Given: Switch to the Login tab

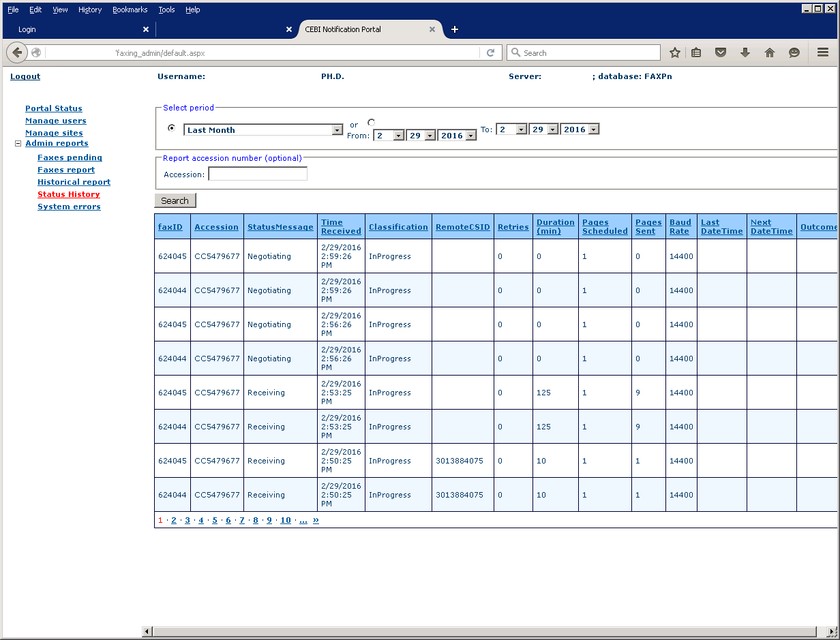Looking at the screenshot, I should [78, 29].
